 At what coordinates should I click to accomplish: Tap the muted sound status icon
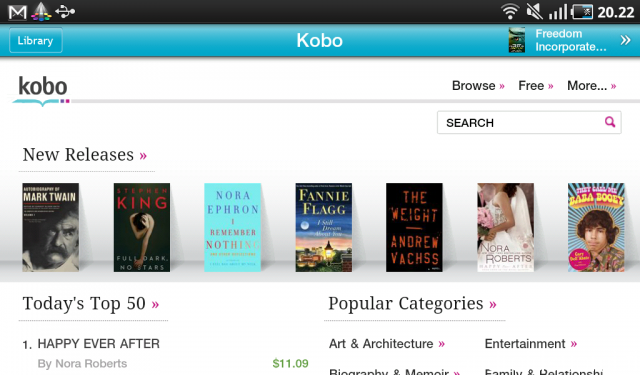tap(534, 12)
